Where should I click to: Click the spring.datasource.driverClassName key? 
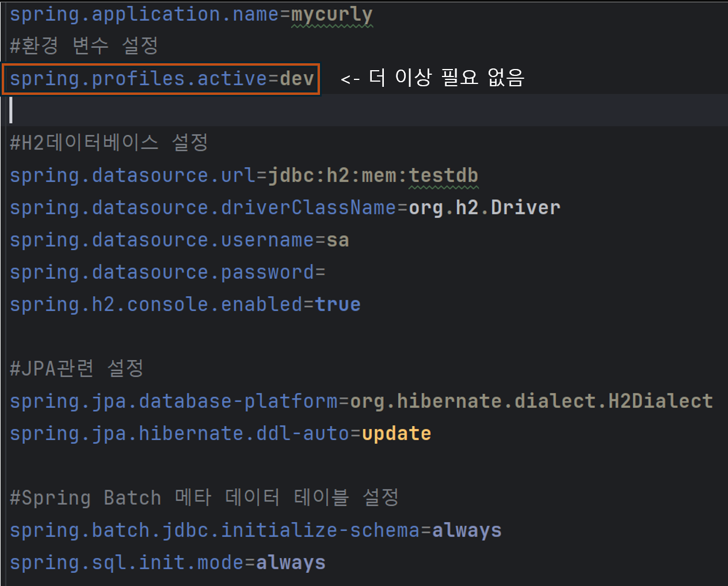[x=203, y=208]
